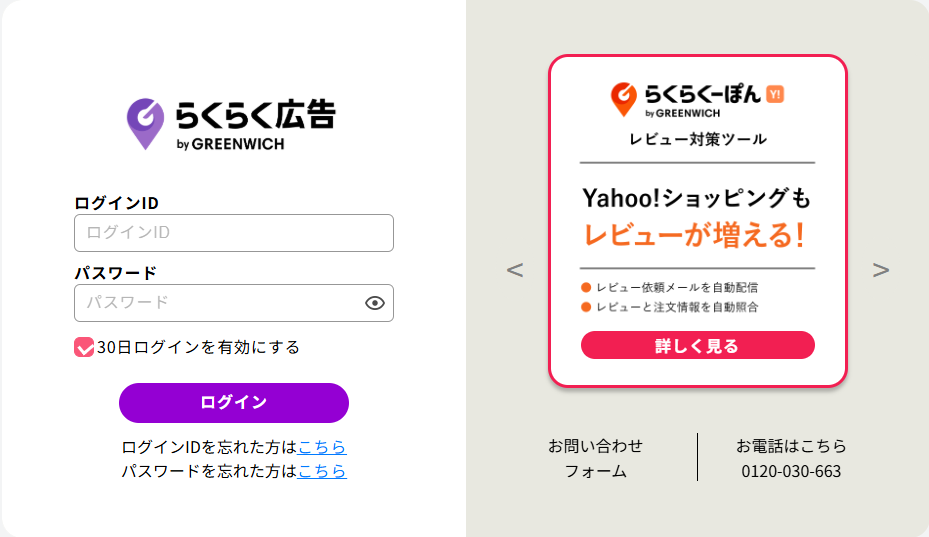Viewport: 929px width, 537px height.
Task: Click the phone number 0120-030-663
Action: pos(791,471)
